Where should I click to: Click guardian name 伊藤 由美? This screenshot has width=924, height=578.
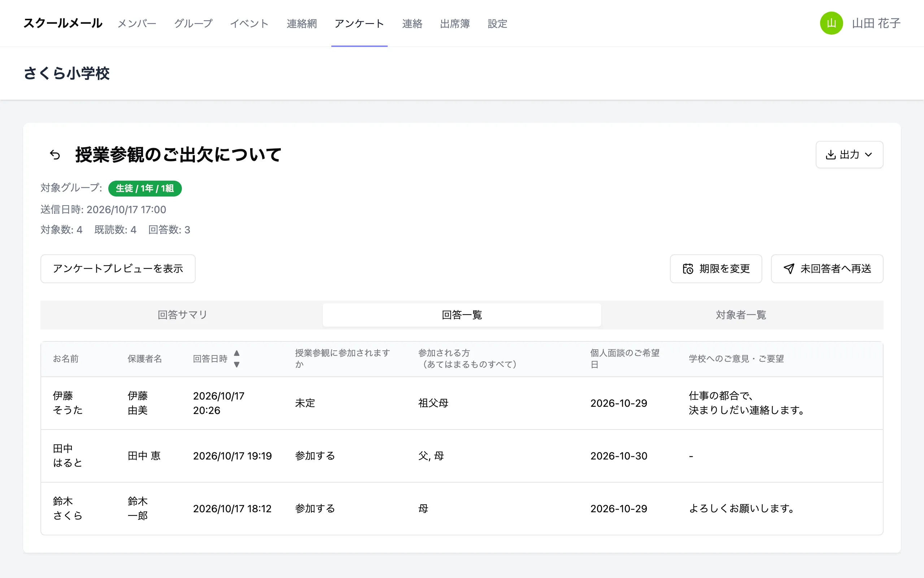138,403
